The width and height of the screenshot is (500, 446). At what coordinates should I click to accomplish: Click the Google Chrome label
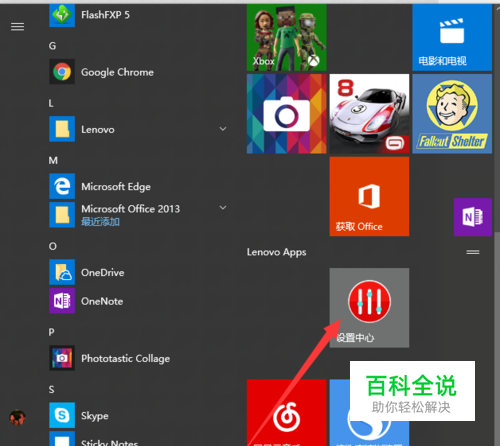pyautogui.click(x=117, y=72)
